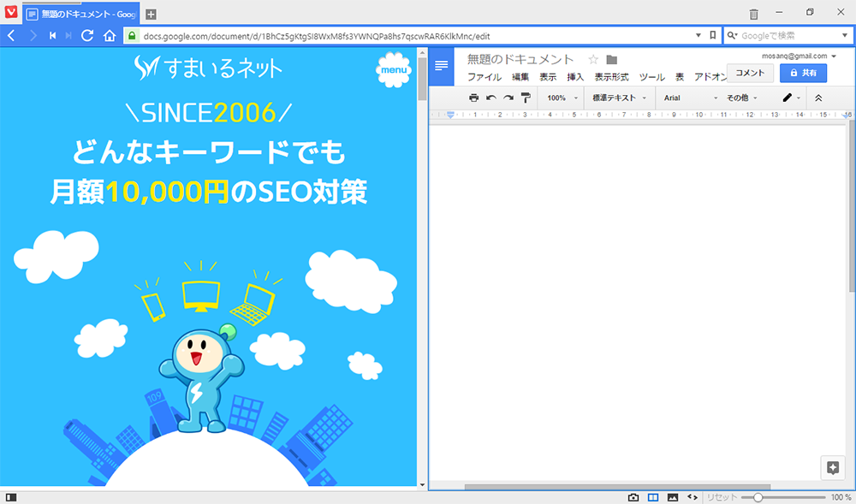Rename the 無題のドキュメント title
Image resolution: width=856 pixels, height=504 pixels.
520,59
